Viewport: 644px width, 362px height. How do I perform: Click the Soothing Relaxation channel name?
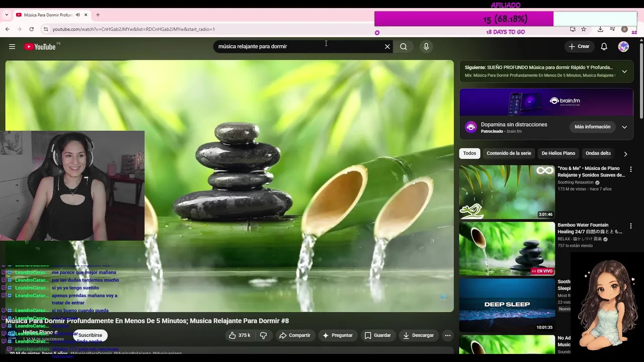click(x=575, y=183)
